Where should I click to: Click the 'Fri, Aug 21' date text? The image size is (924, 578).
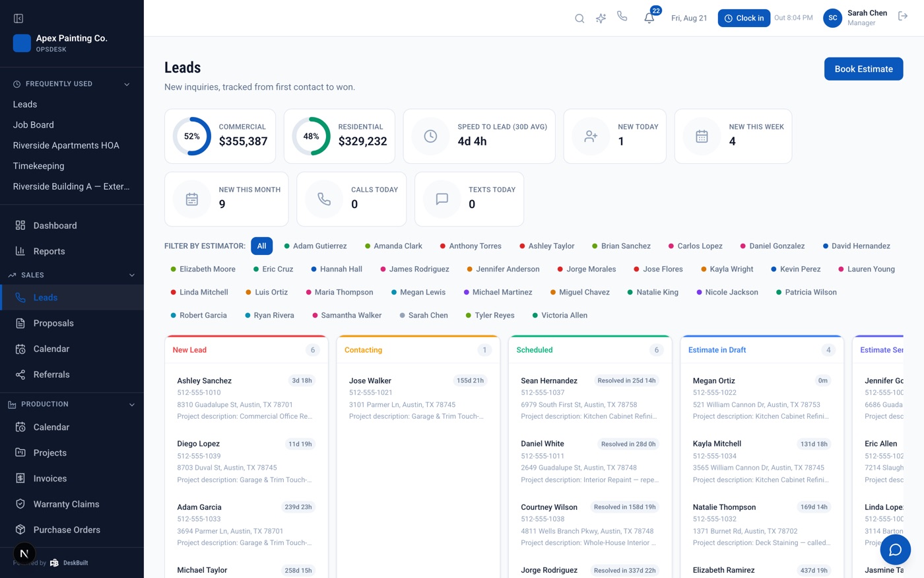coord(689,18)
